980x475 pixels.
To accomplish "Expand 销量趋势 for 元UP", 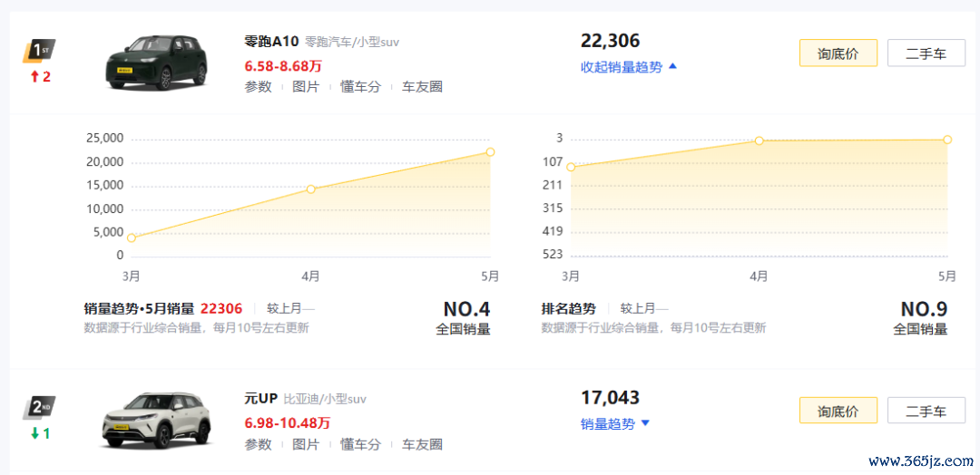I will point(615,424).
